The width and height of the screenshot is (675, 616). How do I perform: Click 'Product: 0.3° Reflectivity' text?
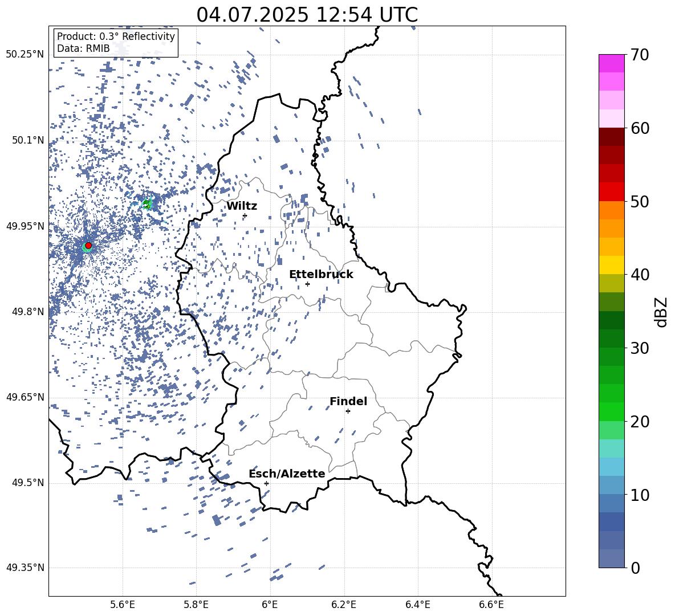[116, 36]
